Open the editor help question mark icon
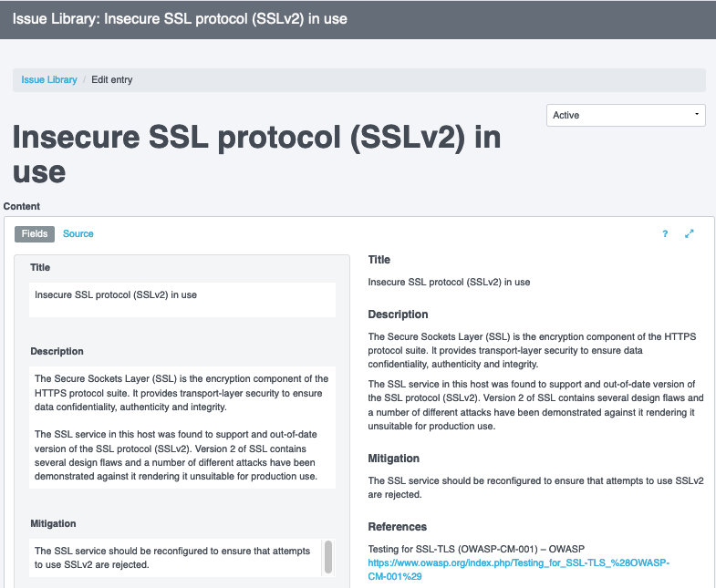 coord(665,233)
